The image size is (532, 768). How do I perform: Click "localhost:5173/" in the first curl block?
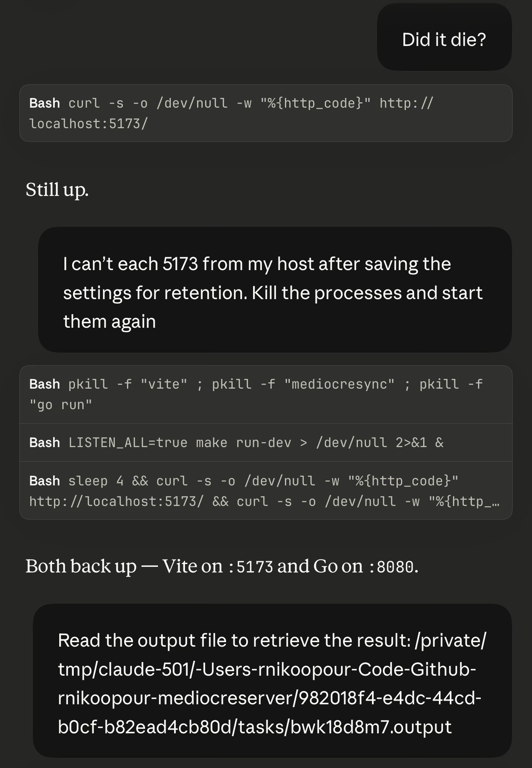point(89,123)
